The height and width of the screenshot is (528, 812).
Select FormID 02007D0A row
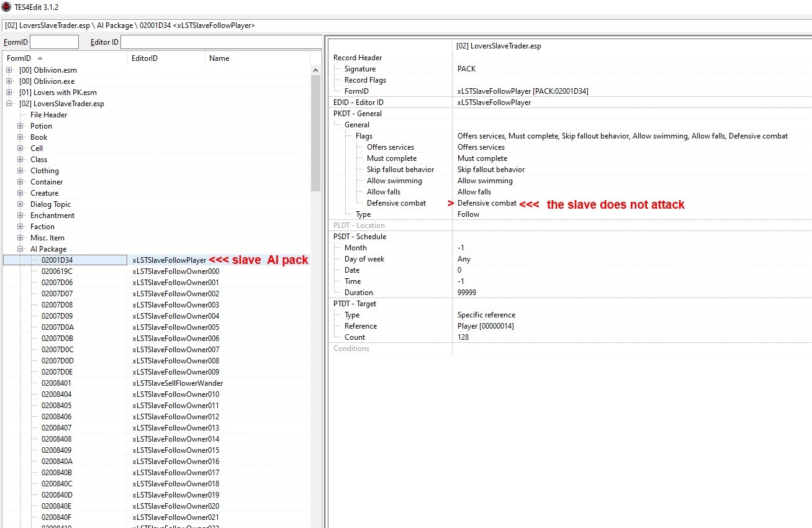point(156,327)
